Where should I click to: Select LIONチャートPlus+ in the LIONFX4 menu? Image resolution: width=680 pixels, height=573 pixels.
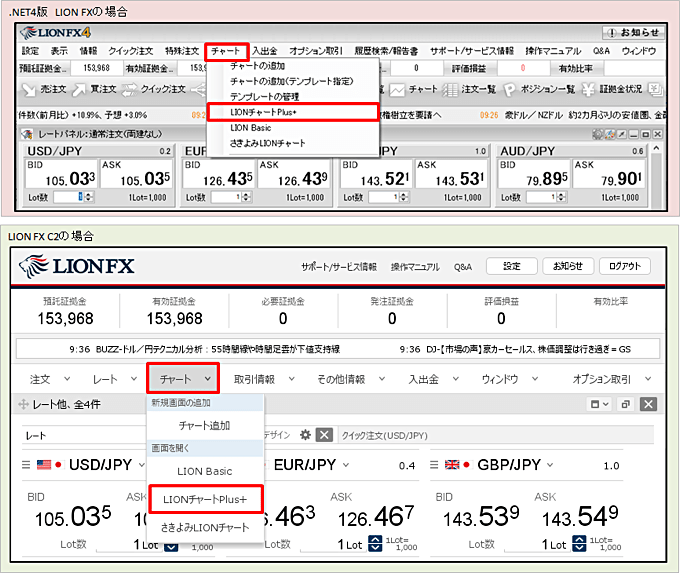coord(293,112)
